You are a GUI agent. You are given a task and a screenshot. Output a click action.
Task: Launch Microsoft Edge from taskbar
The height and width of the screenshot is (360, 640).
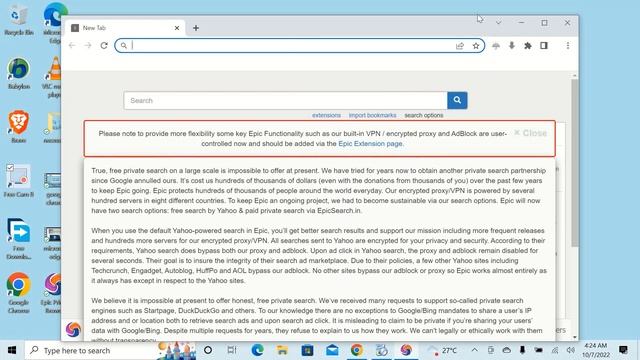pyautogui.click(x=257, y=350)
